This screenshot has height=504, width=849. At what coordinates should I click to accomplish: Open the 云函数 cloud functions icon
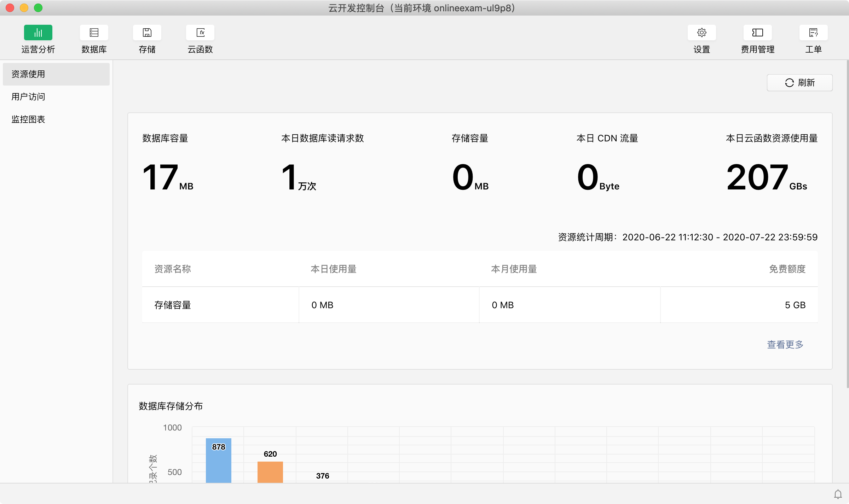point(200,33)
